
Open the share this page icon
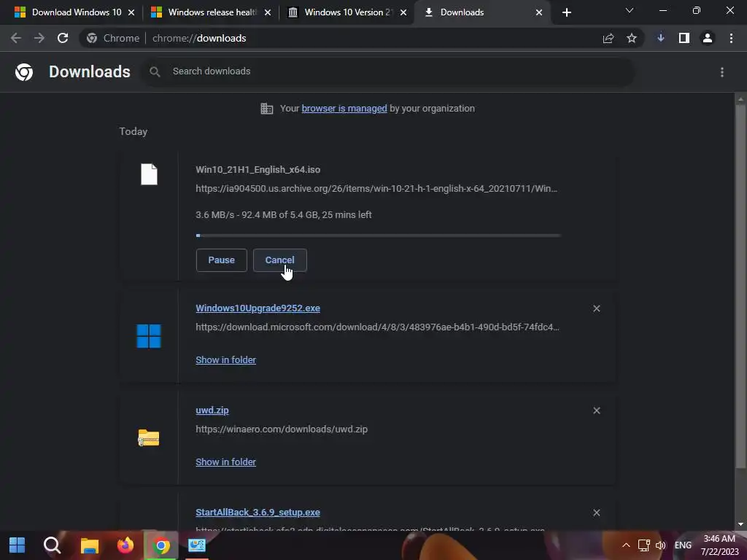(608, 38)
